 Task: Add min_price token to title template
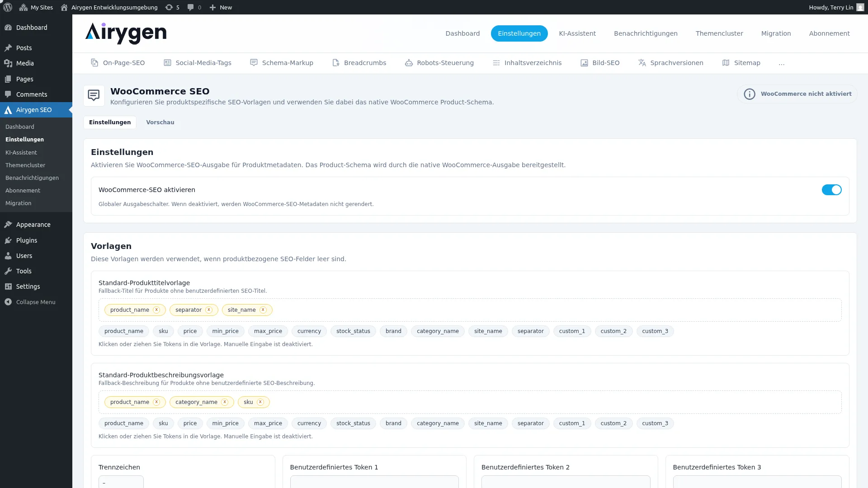pyautogui.click(x=225, y=331)
